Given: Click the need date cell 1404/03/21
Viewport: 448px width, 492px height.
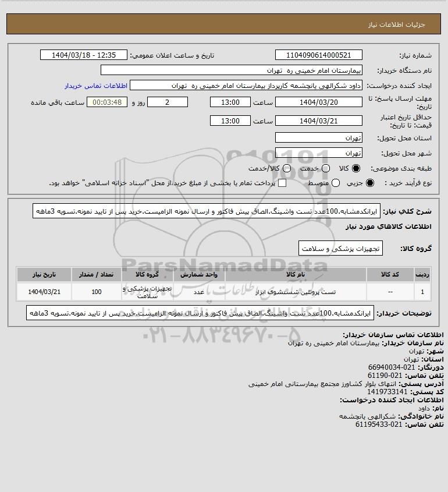Looking at the screenshot, I should (x=44, y=292).
